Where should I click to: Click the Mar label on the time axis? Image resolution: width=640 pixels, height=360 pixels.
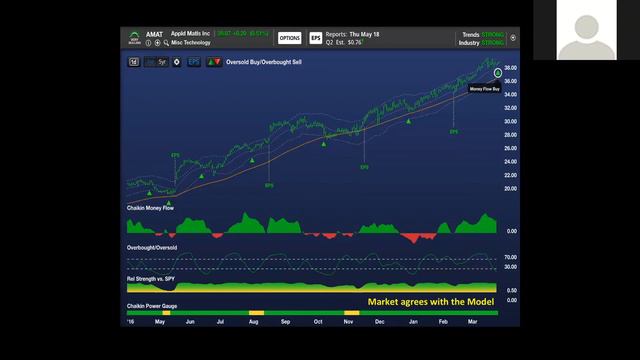(473, 322)
